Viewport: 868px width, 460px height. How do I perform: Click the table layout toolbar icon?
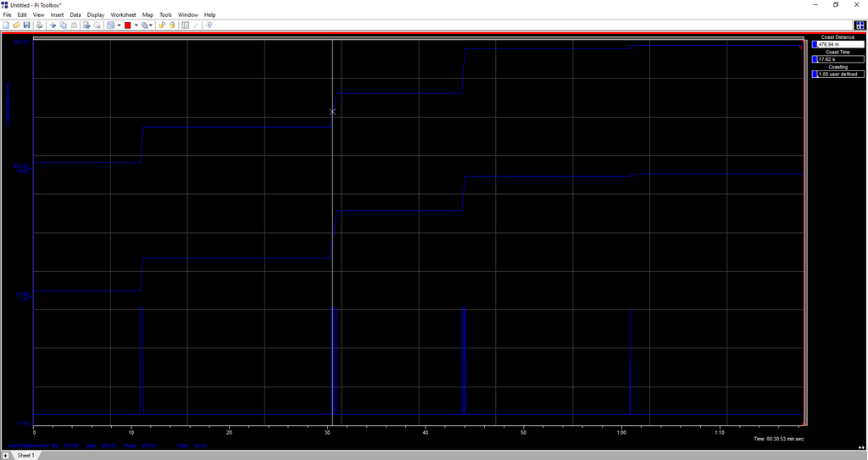185,25
